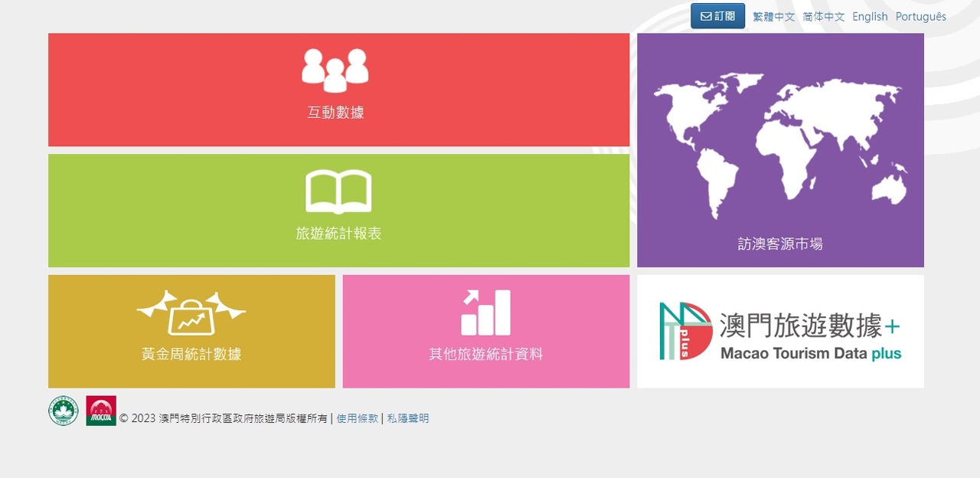Screen dimensions: 980x478
Task: Open the 訪澳客源市場 label
Action: 780,244
